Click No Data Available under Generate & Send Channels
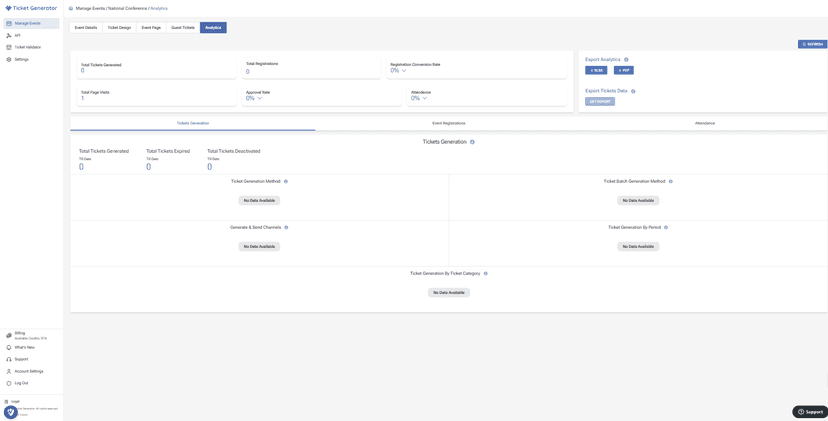 (259, 247)
